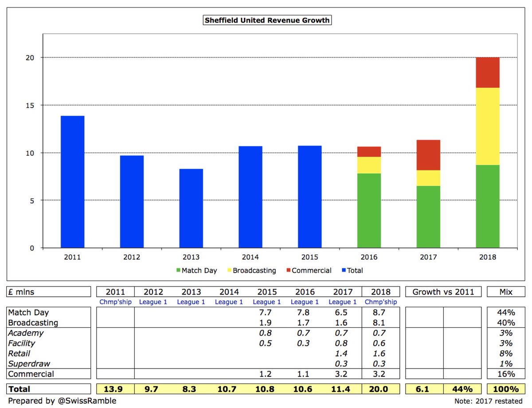
Task: Click the blue 2014 total bar
Action: (250, 197)
